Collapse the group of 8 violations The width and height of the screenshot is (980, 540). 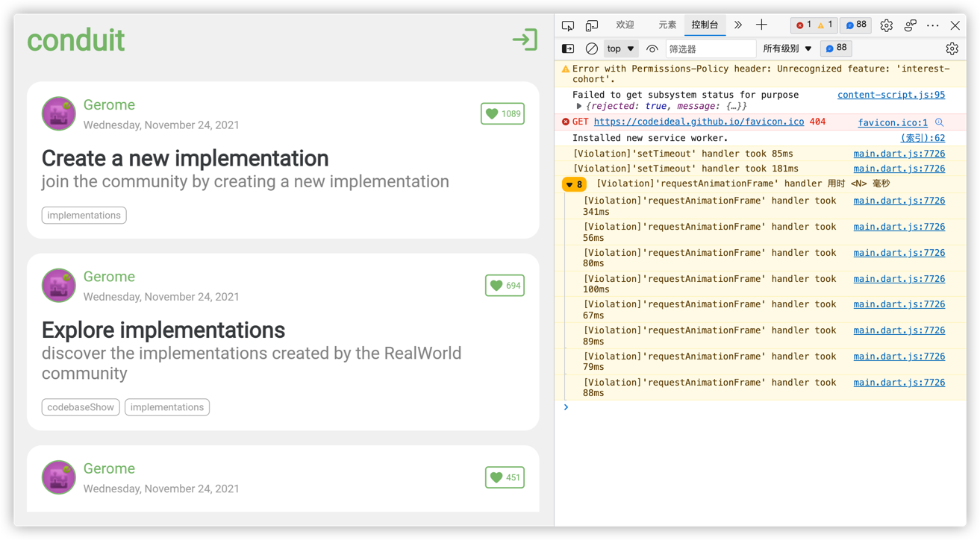coord(574,184)
